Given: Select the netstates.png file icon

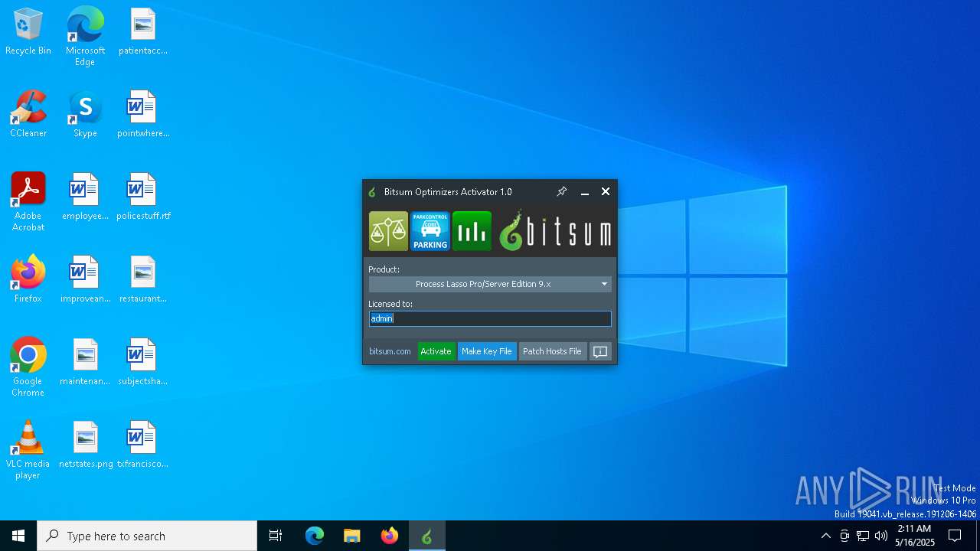Looking at the screenshot, I should tap(85, 445).
